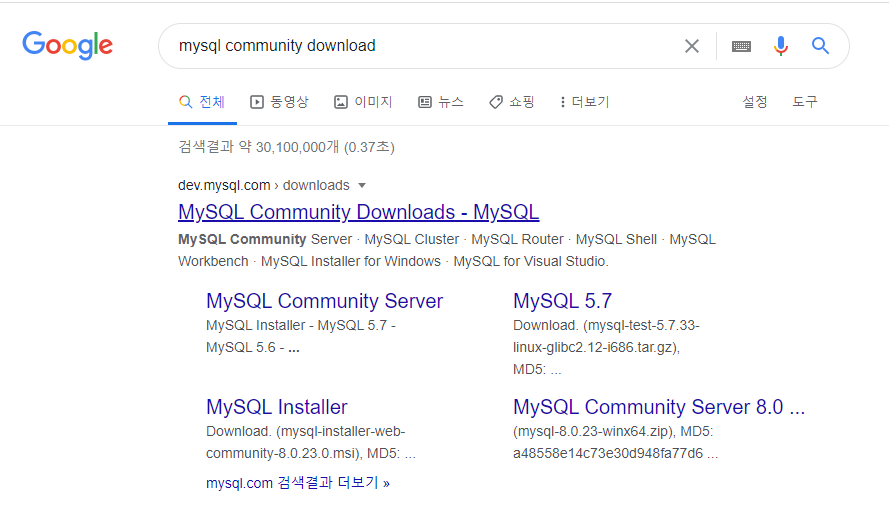Open the on-screen keyboard icon
This screenshot has width=889, height=507.
[741, 47]
